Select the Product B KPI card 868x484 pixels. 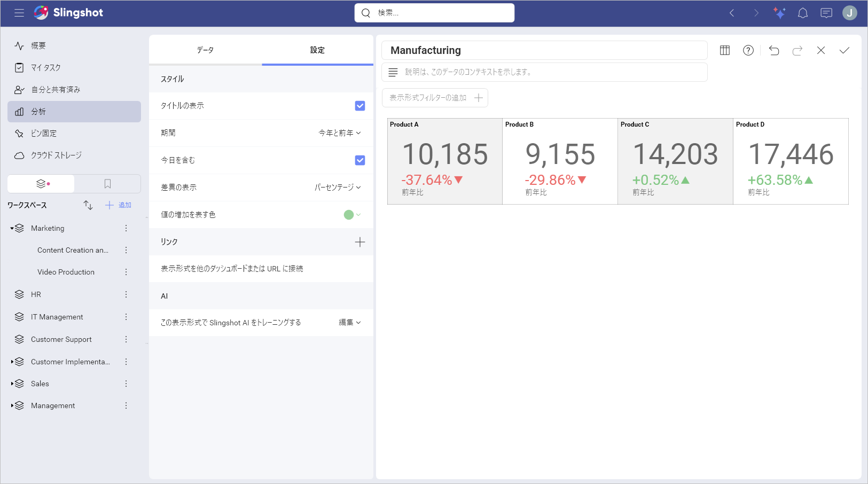pos(560,161)
